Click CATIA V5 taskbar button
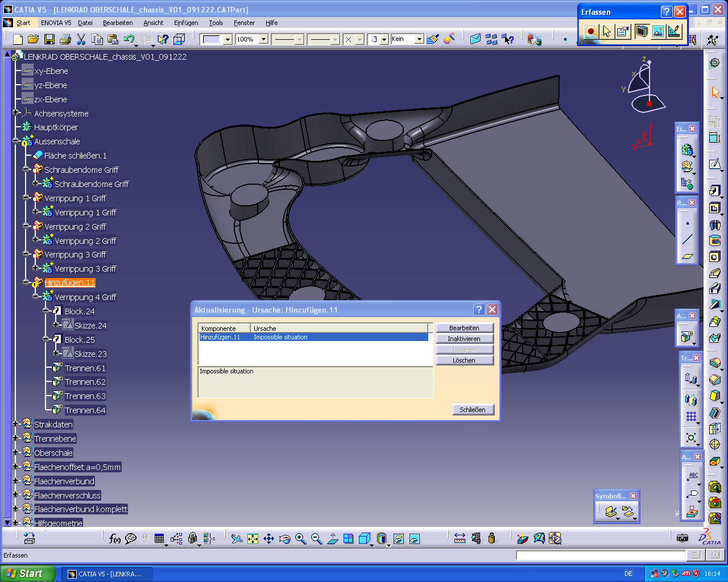Screen dimensions: 728x582 [x=106, y=574]
